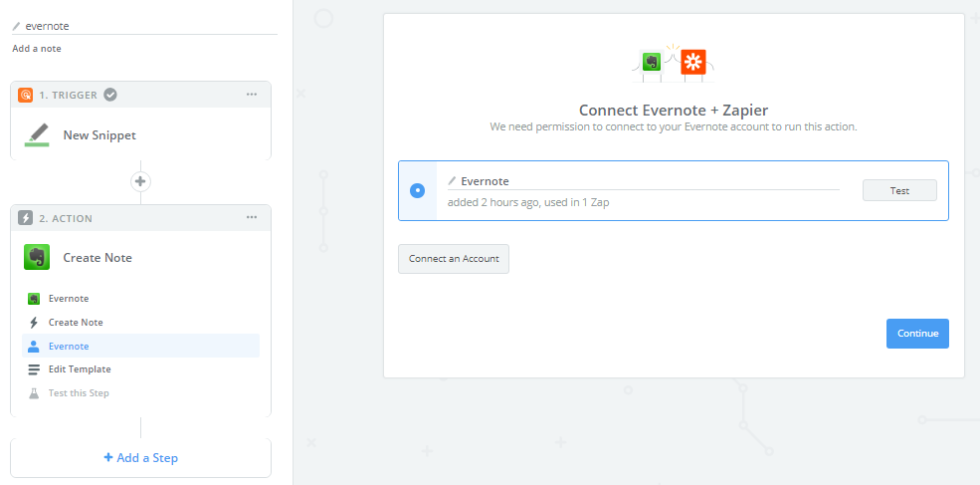
Task: Select the highlighted Evernote account substep
Action: coord(69,347)
